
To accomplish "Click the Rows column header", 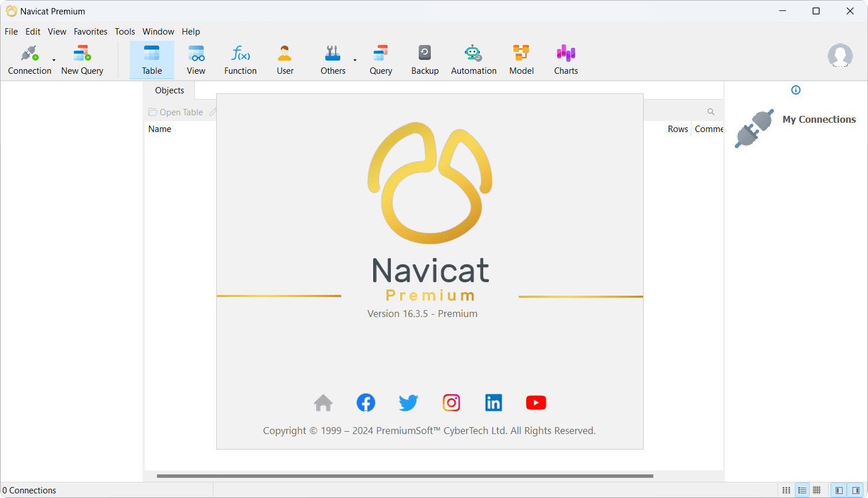I will [x=678, y=129].
